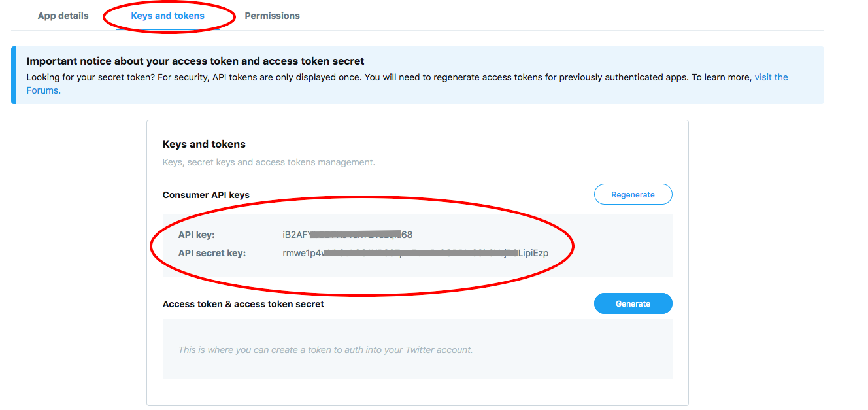
Task: Click the blue Generate token button
Action: (x=633, y=303)
